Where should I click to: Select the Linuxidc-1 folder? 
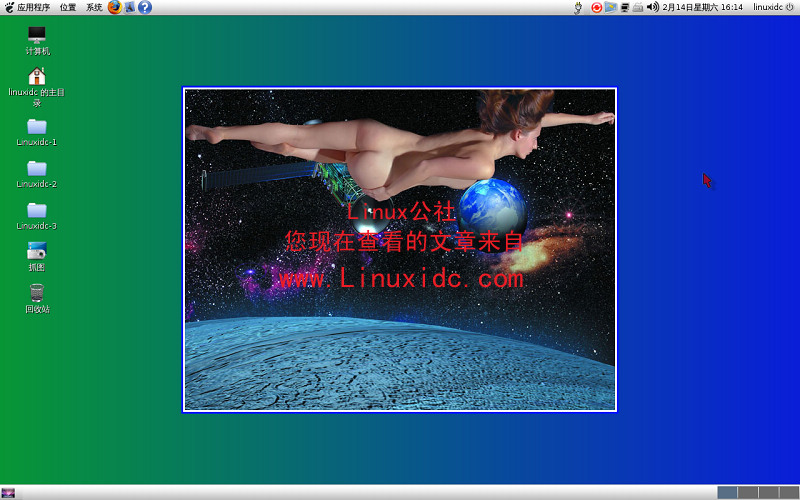37,133
